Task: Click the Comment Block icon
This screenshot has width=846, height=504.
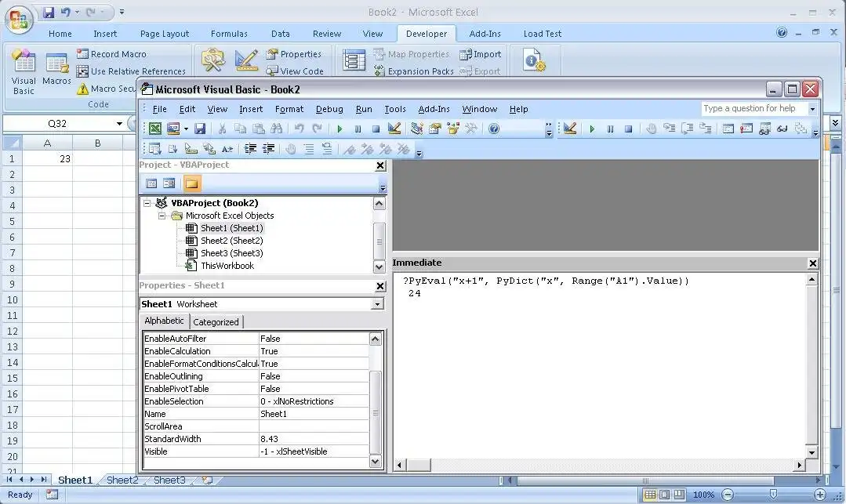Action: click(309, 149)
